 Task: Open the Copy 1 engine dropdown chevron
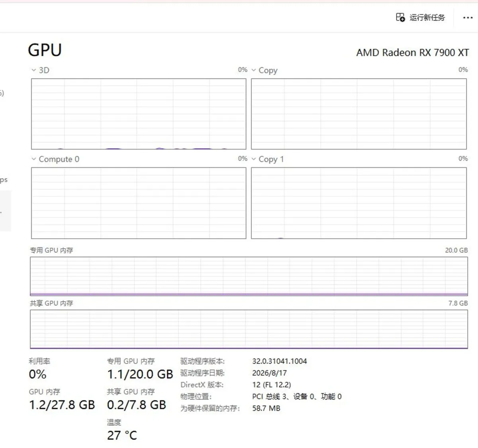click(x=254, y=159)
